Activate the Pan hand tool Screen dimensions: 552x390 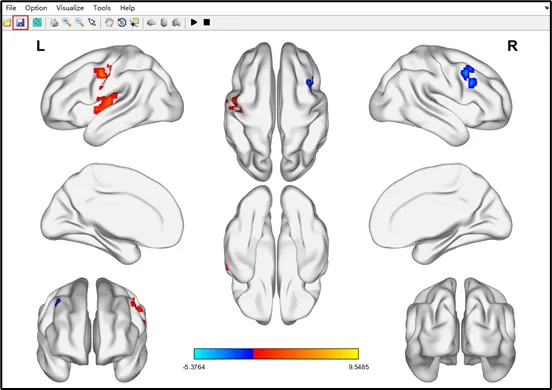coord(109,23)
